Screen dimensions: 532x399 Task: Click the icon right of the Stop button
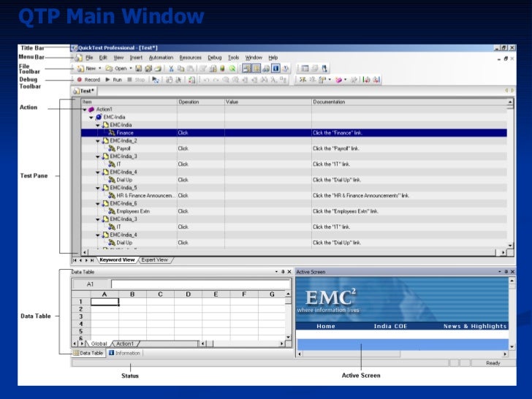(x=156, y=80)
